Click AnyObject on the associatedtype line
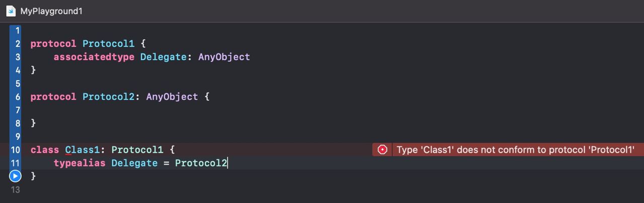The width and height of the screenshot is (644, 203). (224, 57)
